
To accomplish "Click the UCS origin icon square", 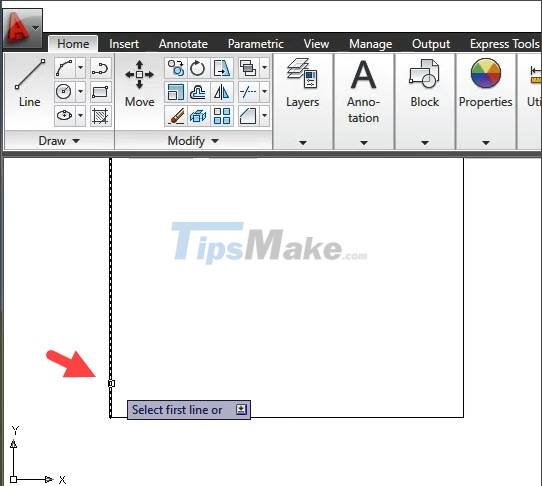I will tap(13, 479).
